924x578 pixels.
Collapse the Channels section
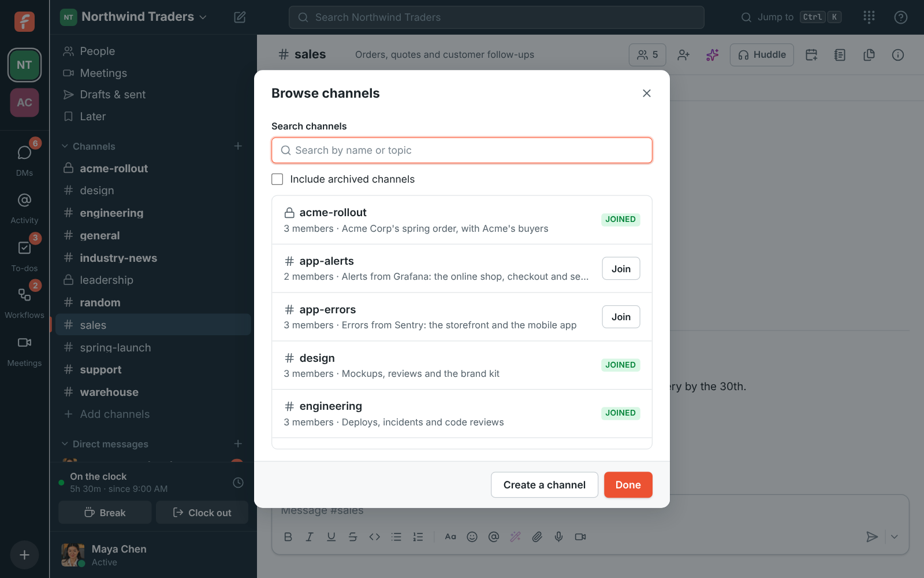click(x=65, y=146)
